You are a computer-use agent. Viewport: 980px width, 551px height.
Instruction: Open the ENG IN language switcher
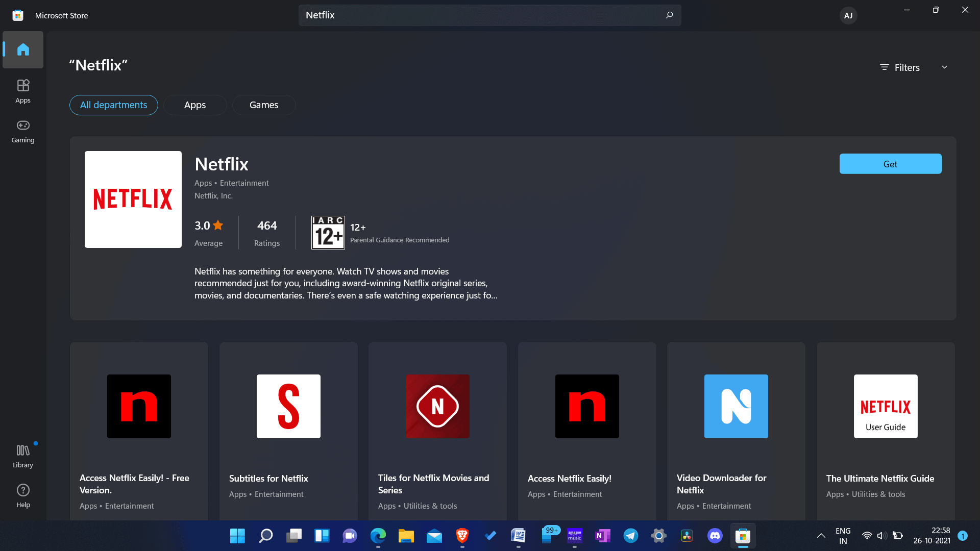coord(842,536)
